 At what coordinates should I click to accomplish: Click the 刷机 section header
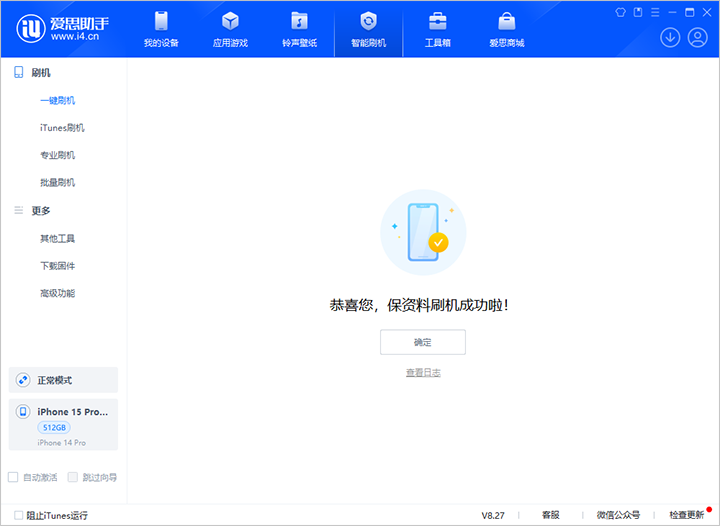point(41,73)
